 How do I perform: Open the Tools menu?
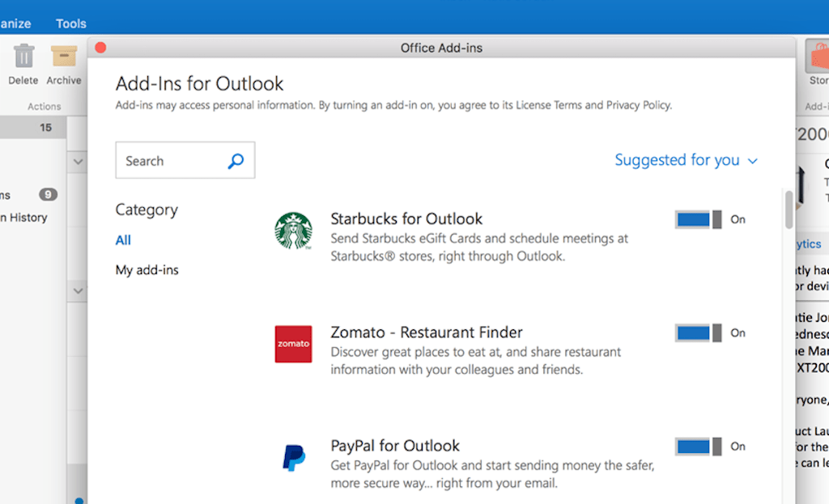click(70, 23)
